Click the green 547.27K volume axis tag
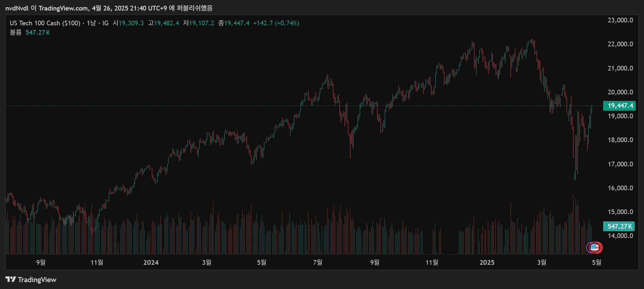644x289 pixels. click(x=619, y=226)
